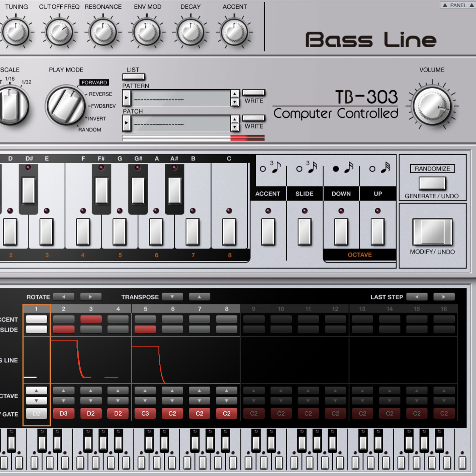The image size is (476, 476).
Task: Step Patch selector down
Action: [235, 127]
